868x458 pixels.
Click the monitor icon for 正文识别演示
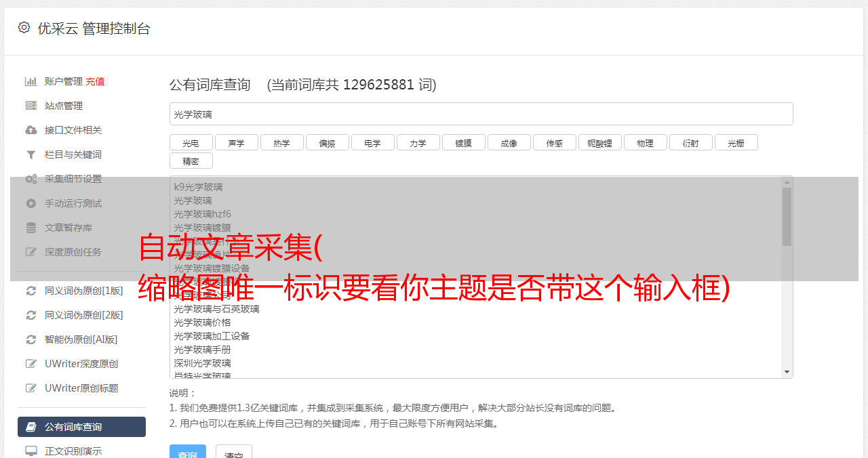pos(31,451)
